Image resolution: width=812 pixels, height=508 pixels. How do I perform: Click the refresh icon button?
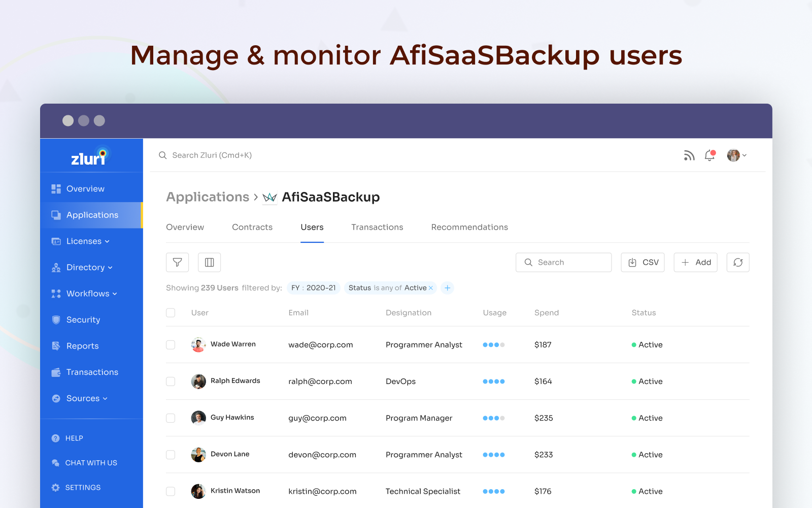[738, 262]
